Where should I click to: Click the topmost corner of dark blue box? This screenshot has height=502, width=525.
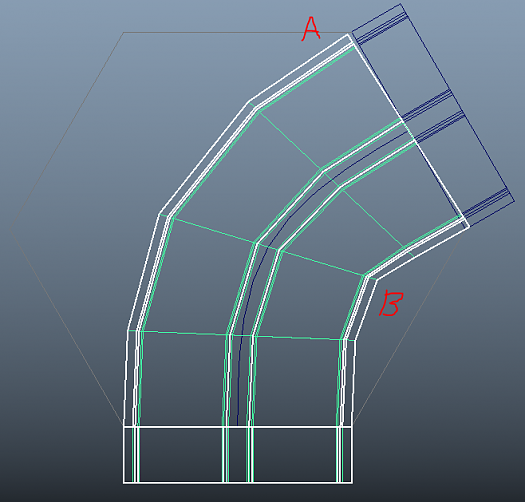pyautogui.click(x=400, y=4)
